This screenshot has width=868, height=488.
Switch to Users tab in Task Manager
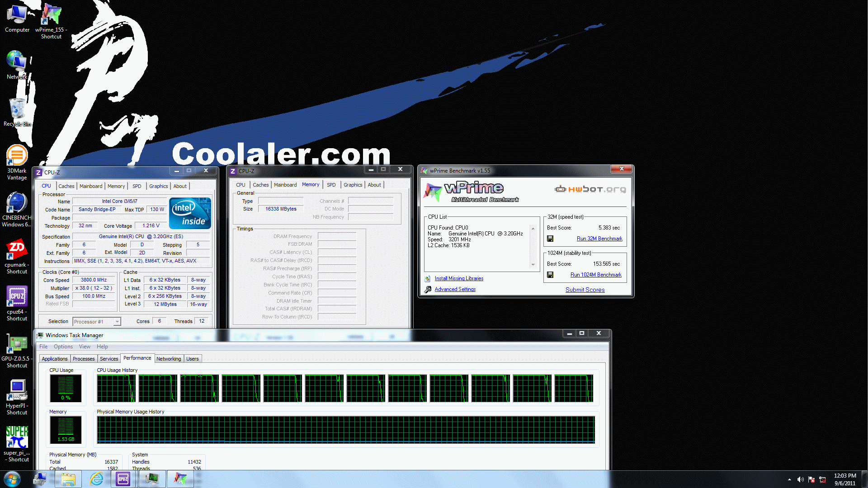point(193,359)
